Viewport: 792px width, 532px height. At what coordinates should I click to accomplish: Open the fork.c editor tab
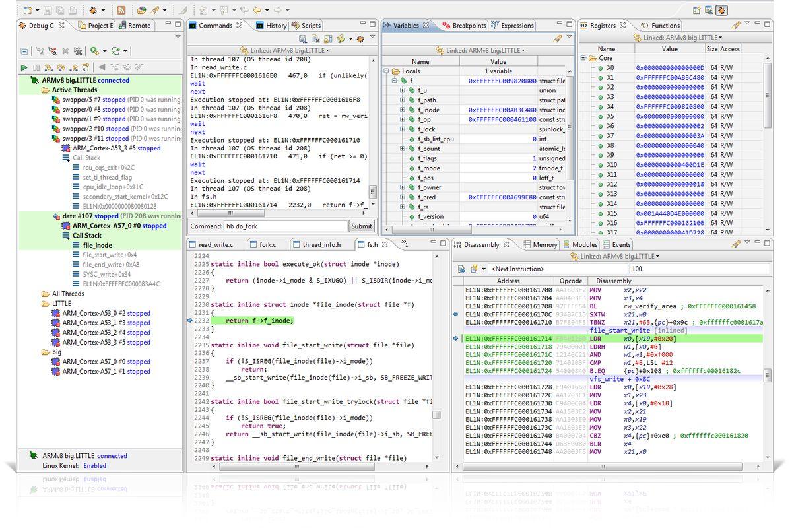click(x=265, y=244)
